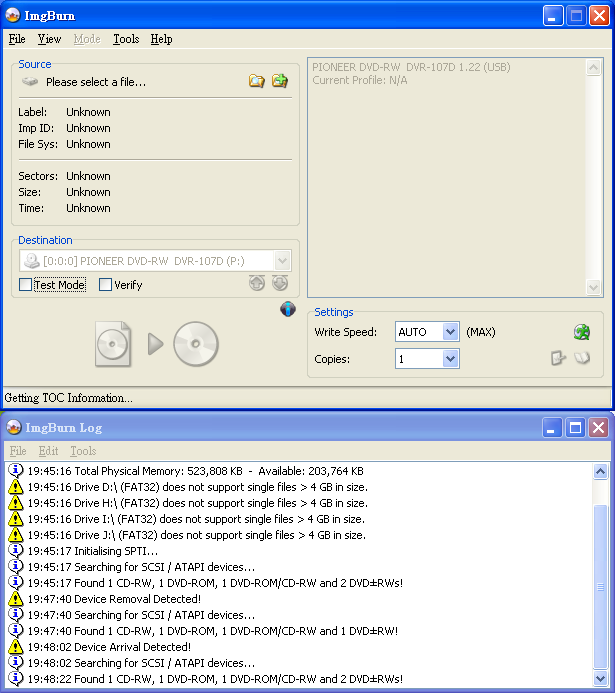Browse for a source image file
615x693 pixels.
pos(257,81)
